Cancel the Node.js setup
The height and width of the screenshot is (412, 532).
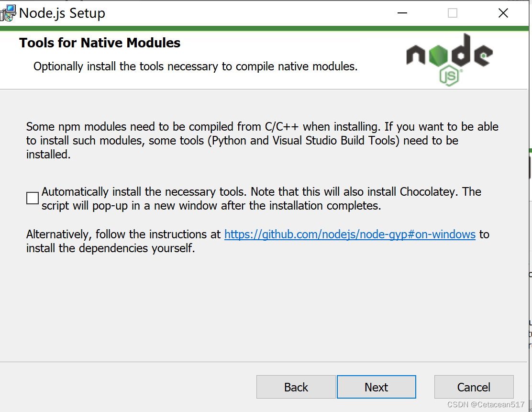pos(474,387)
